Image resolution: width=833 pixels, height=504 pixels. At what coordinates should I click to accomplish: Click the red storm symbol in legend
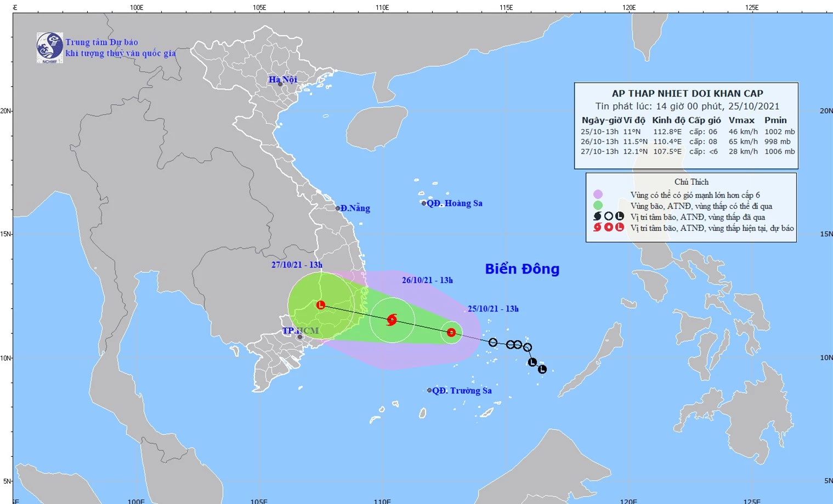tap(597, 227)
